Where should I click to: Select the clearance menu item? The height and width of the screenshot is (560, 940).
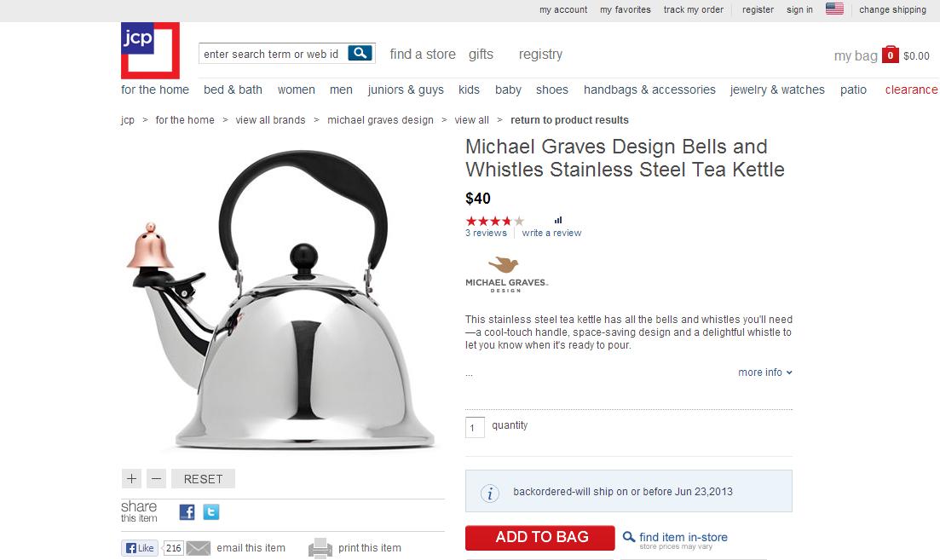tap(911, 90)
